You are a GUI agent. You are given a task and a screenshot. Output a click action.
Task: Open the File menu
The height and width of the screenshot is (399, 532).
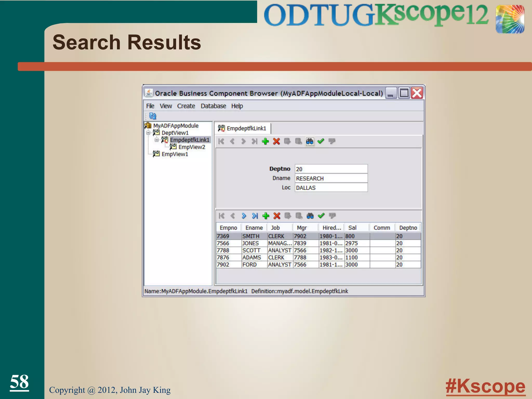click(150, 106)
